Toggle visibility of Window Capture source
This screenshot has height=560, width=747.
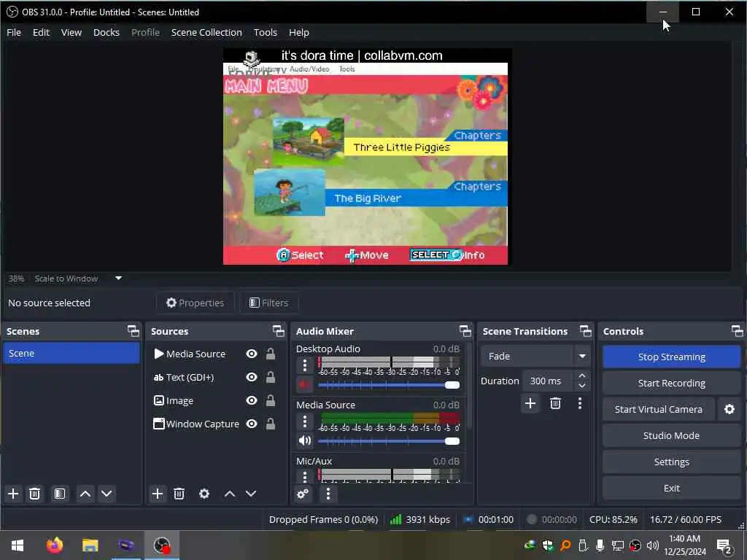click(x=252, y=424)
